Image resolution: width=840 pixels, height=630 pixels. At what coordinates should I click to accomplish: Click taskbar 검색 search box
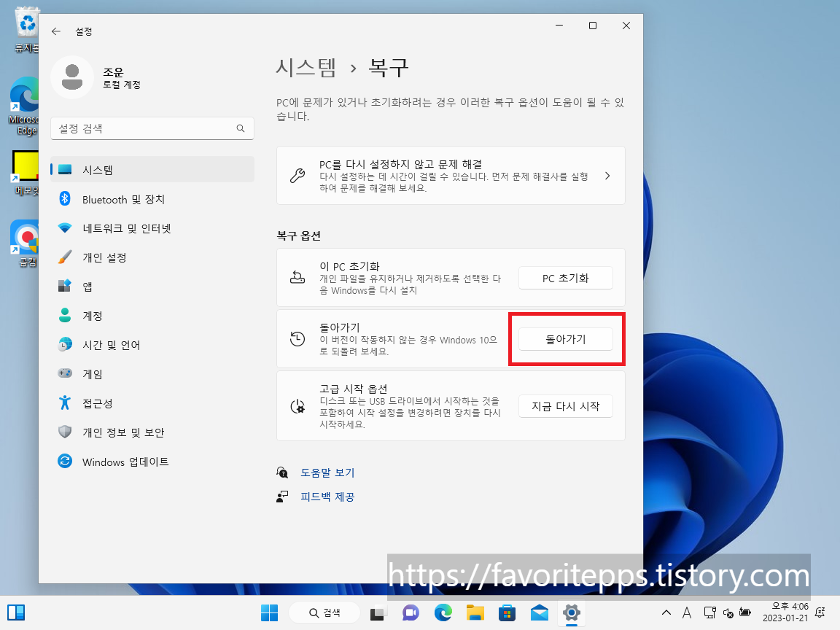(324, 612)
